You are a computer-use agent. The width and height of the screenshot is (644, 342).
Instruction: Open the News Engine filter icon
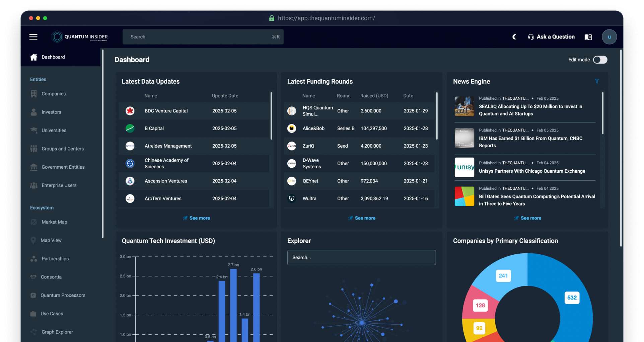click(597, 81)
